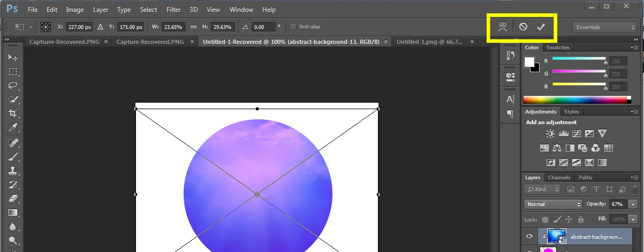Screen dimensions: 644x252
Task: Hide the abstract-background layer
Action: coord(529,236)
